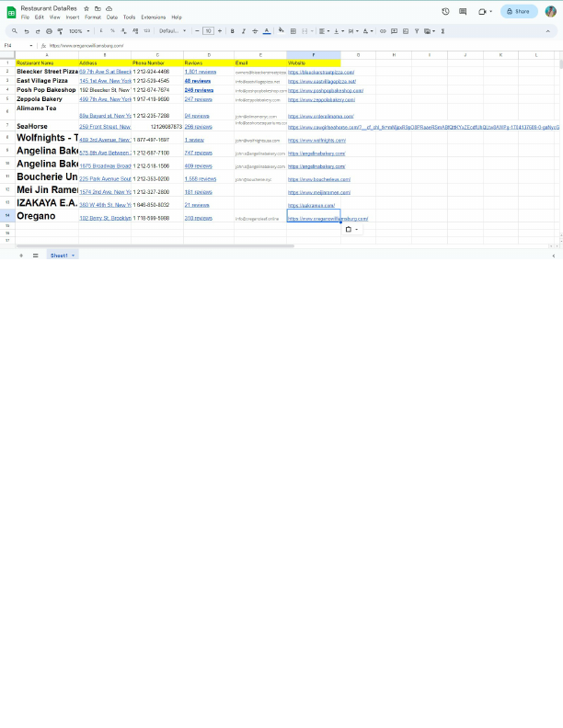
Task: Open the search the menus tool
Action: [x=15, y=31]
